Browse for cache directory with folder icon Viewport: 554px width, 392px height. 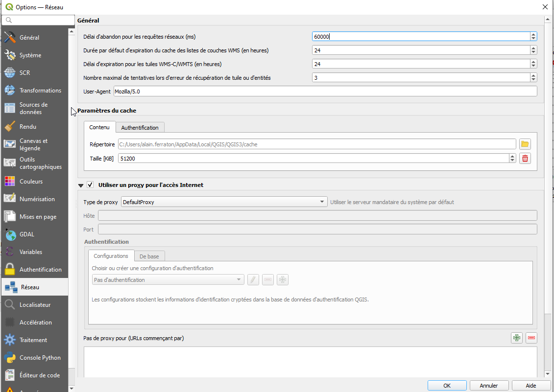click(525, 143)
